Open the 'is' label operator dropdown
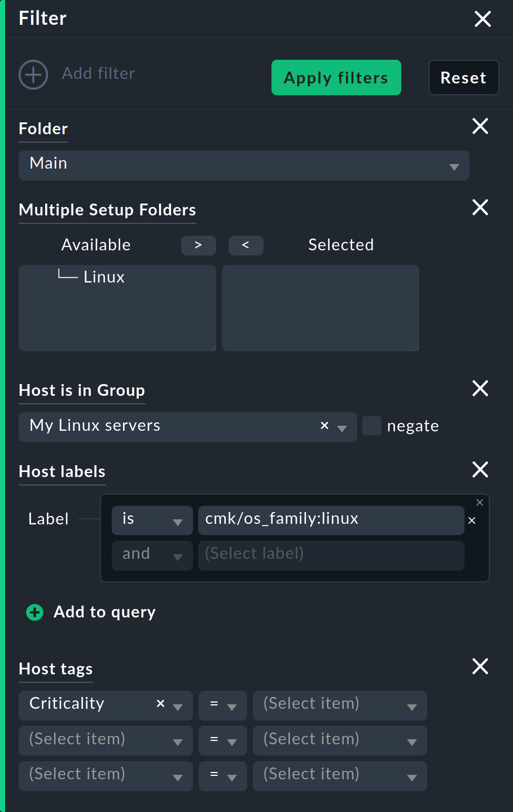 pyautogui.click(x=152, y=520)
